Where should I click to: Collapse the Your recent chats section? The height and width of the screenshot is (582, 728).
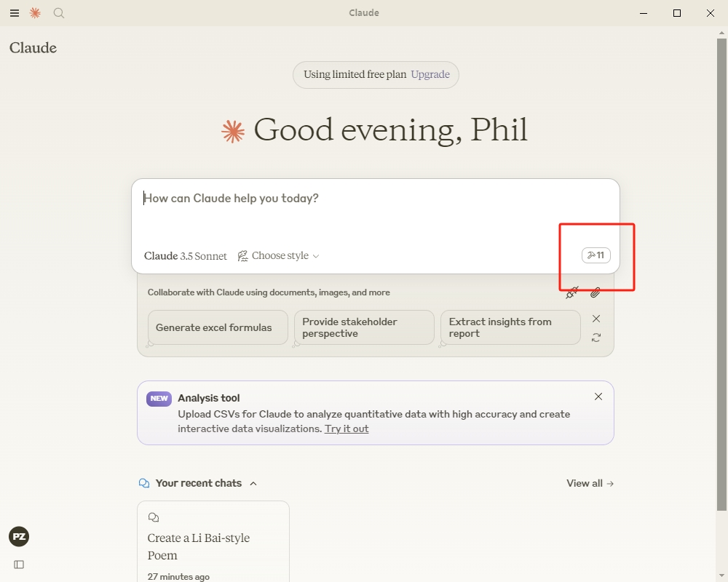[x=253, y=483]
